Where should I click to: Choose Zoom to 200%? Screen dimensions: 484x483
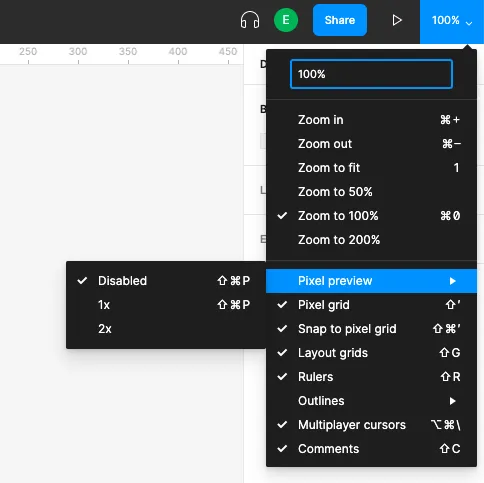371,240
